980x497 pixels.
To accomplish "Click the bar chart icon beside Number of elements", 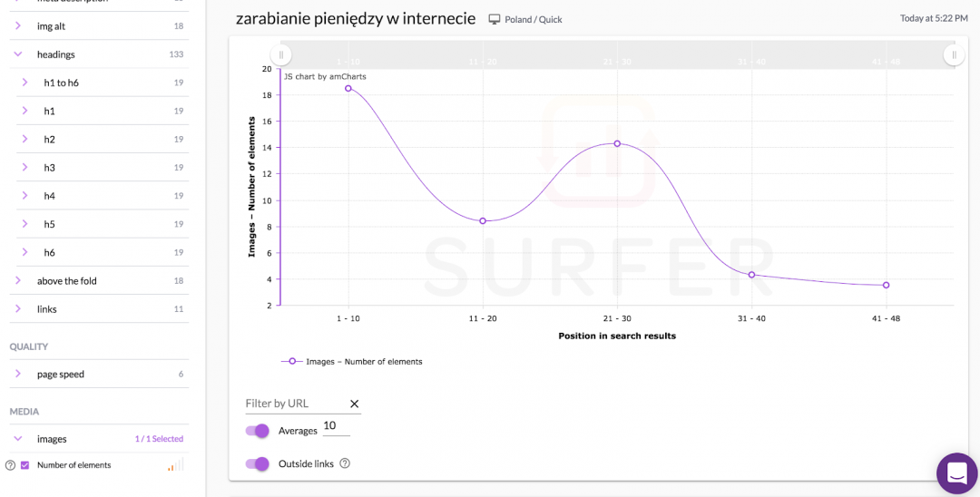I will pos(175,465).
